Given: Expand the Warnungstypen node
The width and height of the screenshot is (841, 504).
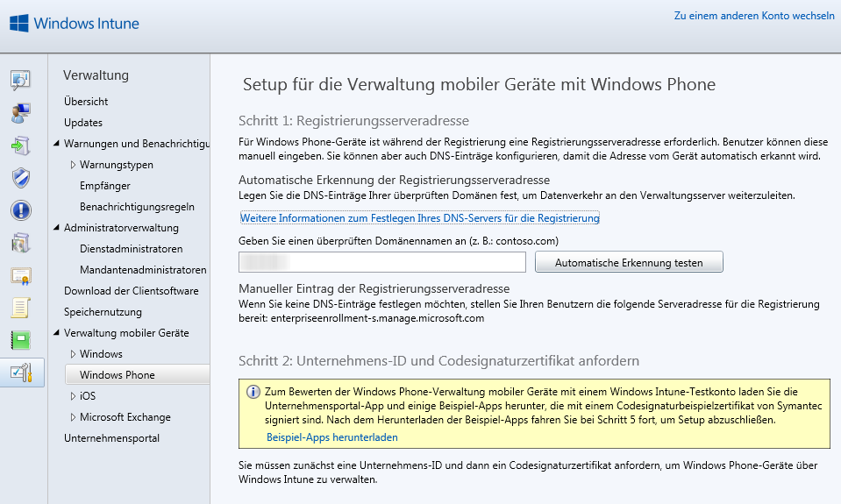Looking at the screenshot, I should tap(73, 165).
